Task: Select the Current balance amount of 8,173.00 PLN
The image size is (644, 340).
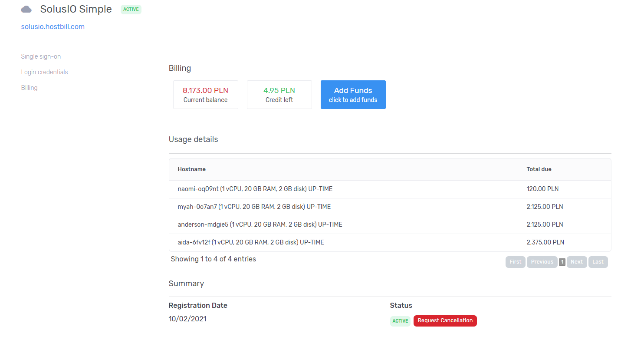Action: [x=205, y=90]
